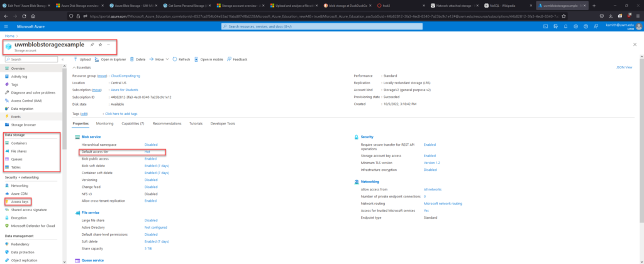Screen dimensions: 644x264
Task: Switch to the Developer Tools tab
Action: click(x=223, y=123)
